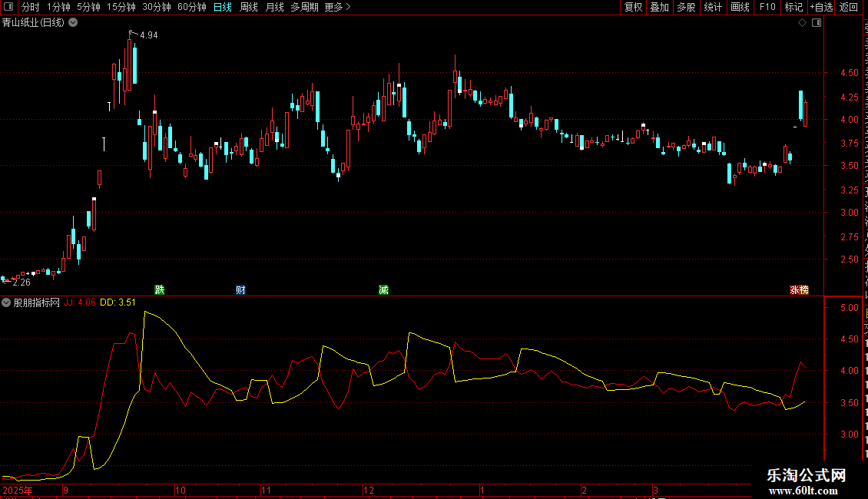This screenshot has height=499, width=868.
Task: Open F10 company info
Action: pos(767,7)
